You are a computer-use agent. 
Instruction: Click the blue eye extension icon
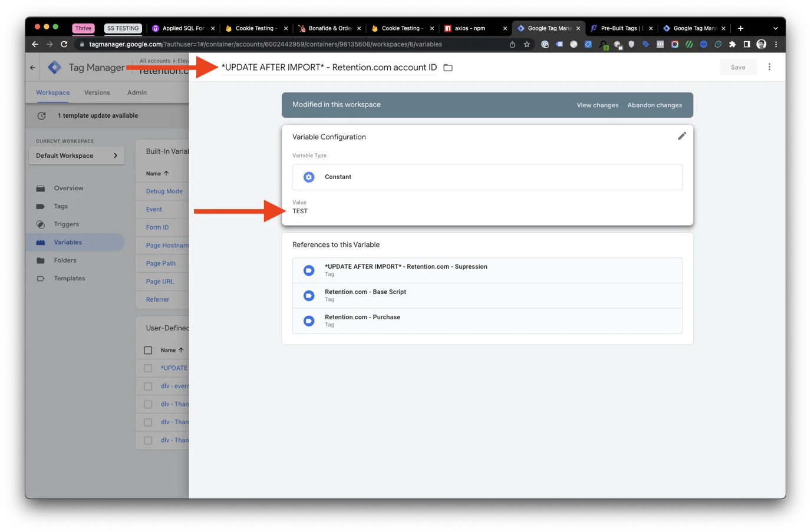pos(703,44)
